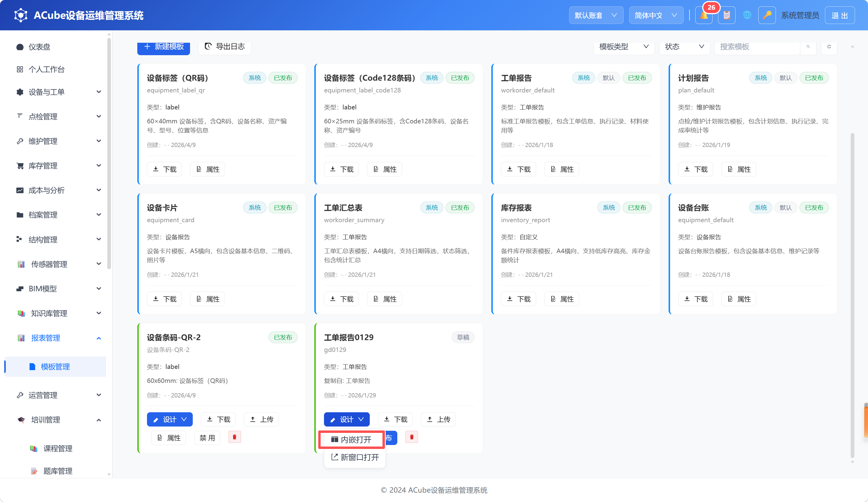Click the ACube logo icon in the header

(x=21, y=15)
